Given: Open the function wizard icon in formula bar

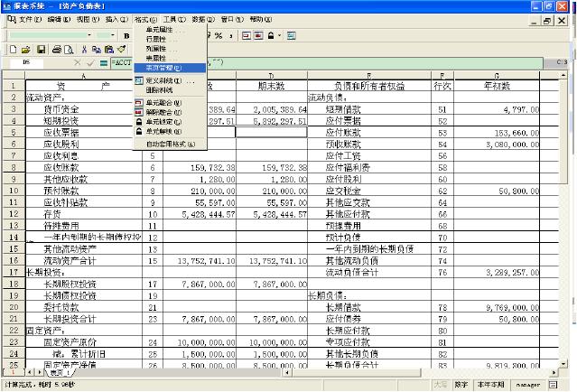Looking at the screenshot, I should [x=104, y=63].
